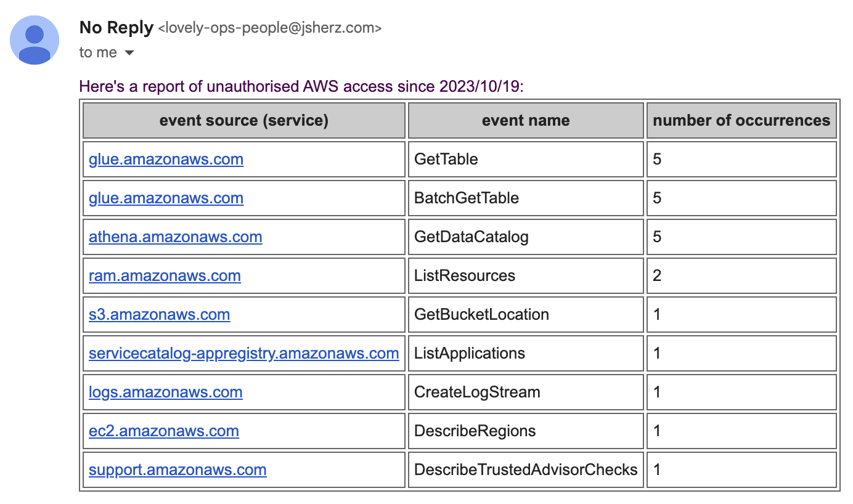853x504 pixels.
Task: Click the sender's profile avatar icon
Action: (x=35, y=40)
